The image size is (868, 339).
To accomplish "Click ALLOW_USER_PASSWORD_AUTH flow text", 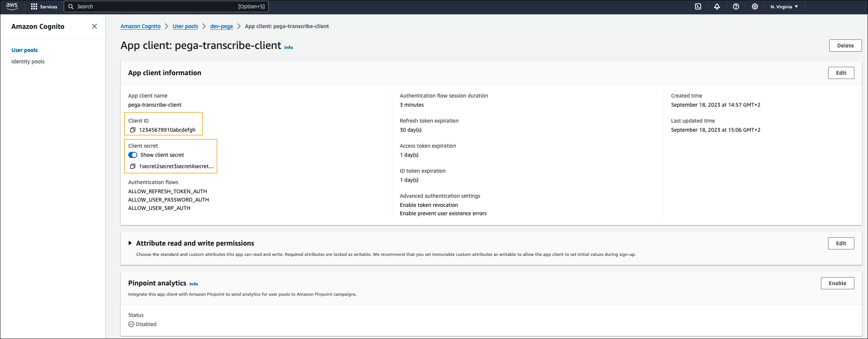I will point(168,200).
